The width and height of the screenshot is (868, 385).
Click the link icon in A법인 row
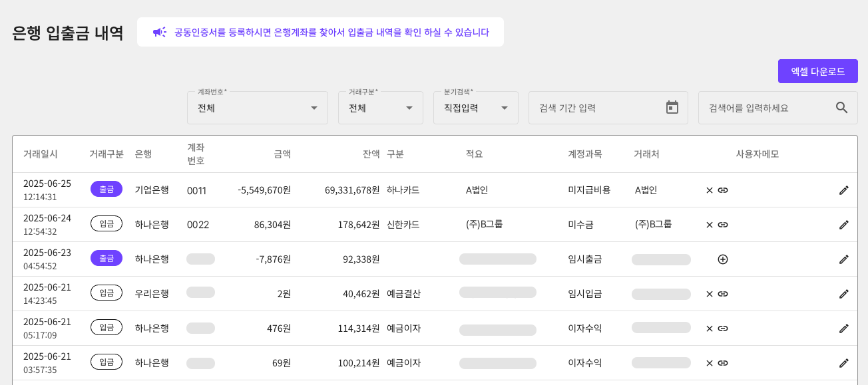point(723,190)
